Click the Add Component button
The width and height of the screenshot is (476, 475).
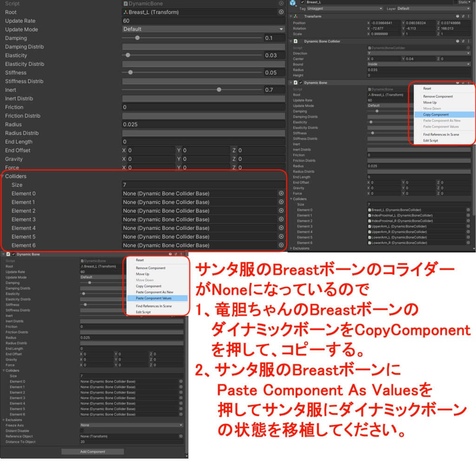[x=93, y=451]
